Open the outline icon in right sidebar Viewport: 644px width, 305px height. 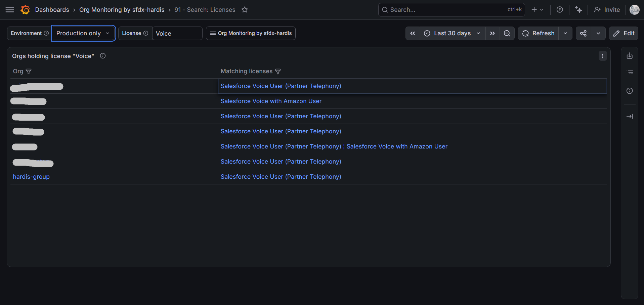point(630,72)
